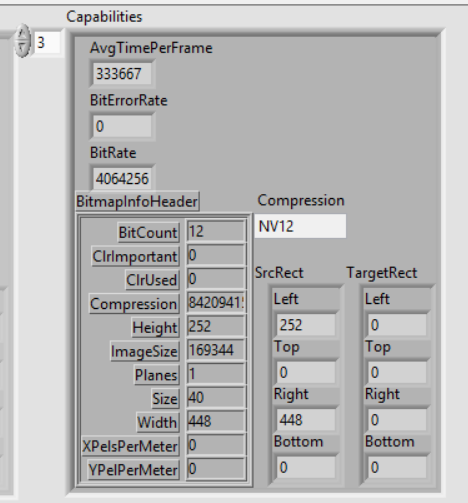Click the ImageSize value 169344
The height and width of the screenshot is (503, 468).
click(216, 350)
